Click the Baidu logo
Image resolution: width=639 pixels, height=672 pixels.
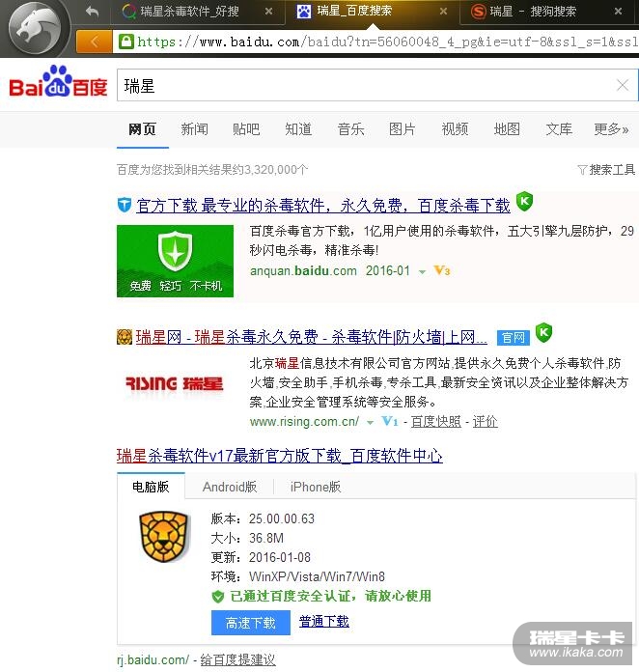[x=58, y=81]
